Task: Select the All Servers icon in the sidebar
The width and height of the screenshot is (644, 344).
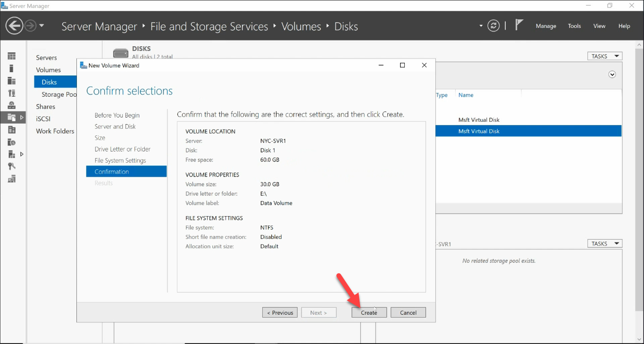Action: tap(12, 81)
